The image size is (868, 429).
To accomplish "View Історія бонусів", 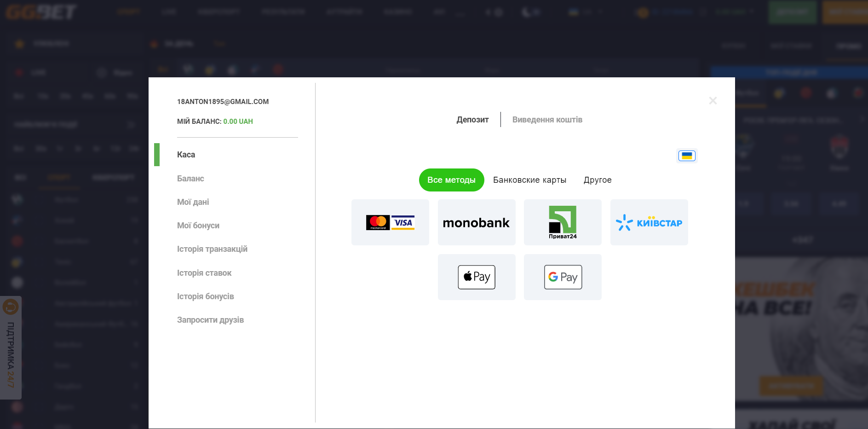I will point(206,296).
